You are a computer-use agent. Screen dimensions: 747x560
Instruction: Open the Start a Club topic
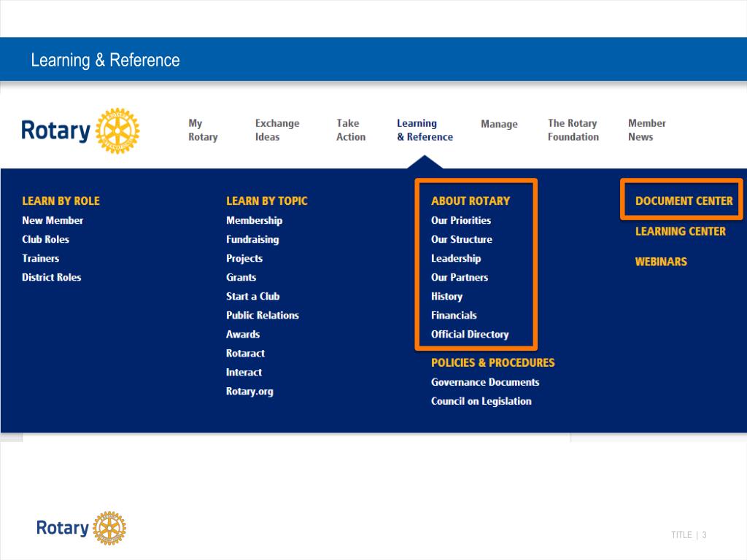253,297
